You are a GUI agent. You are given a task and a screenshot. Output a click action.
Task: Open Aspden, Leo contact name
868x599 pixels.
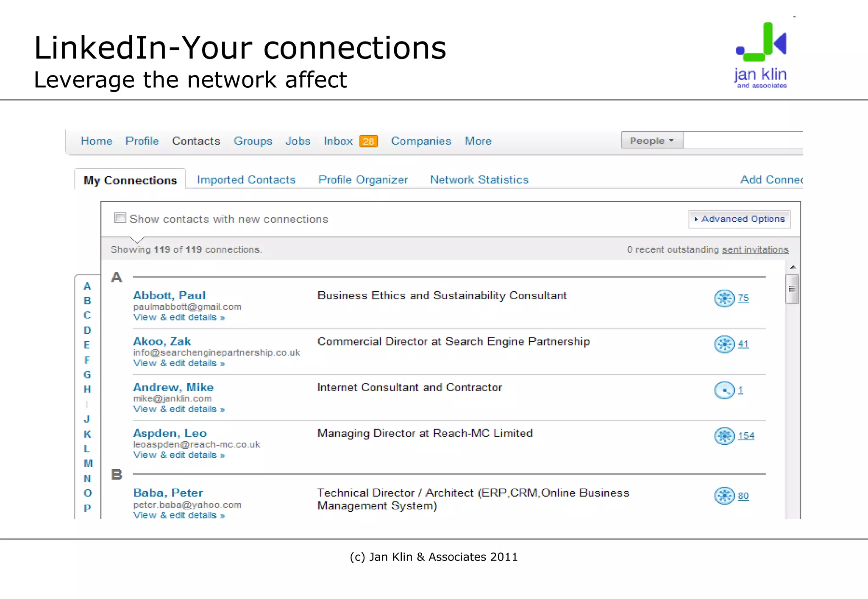coord(170,433)
